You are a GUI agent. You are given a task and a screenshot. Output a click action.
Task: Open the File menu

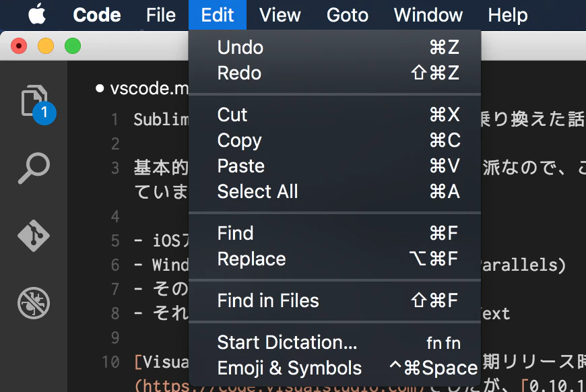(x=161, y=15)
